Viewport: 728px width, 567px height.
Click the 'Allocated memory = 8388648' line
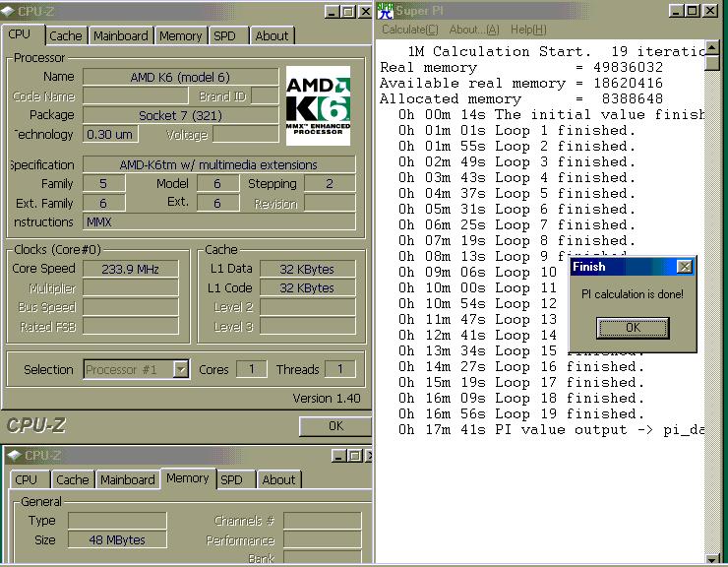(521, 99)
